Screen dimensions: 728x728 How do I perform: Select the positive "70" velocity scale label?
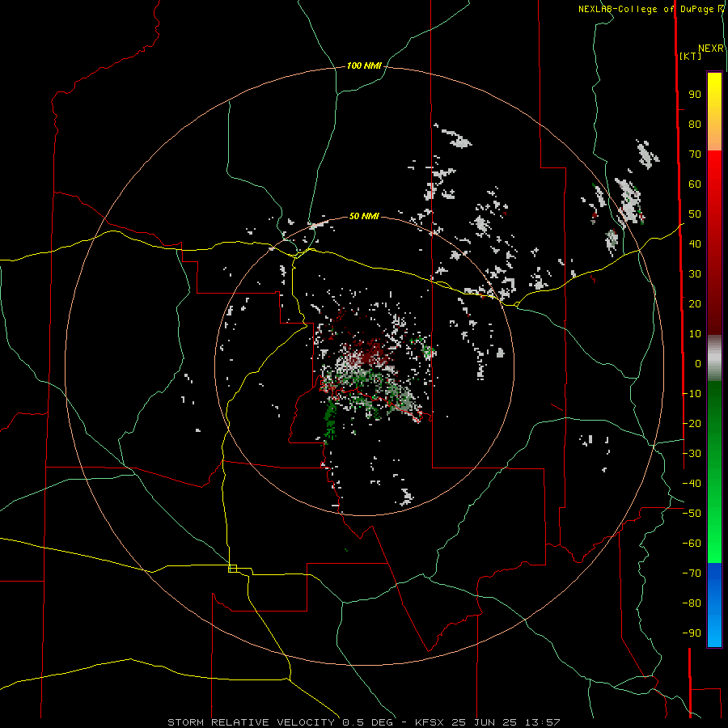(x=695, y=154)
